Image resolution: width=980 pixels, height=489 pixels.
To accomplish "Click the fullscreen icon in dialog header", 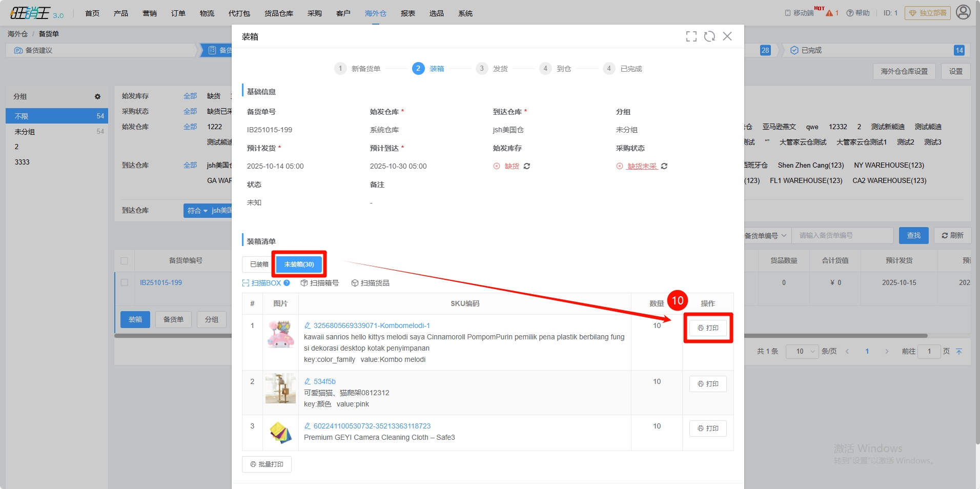I will tap(691, 36).
